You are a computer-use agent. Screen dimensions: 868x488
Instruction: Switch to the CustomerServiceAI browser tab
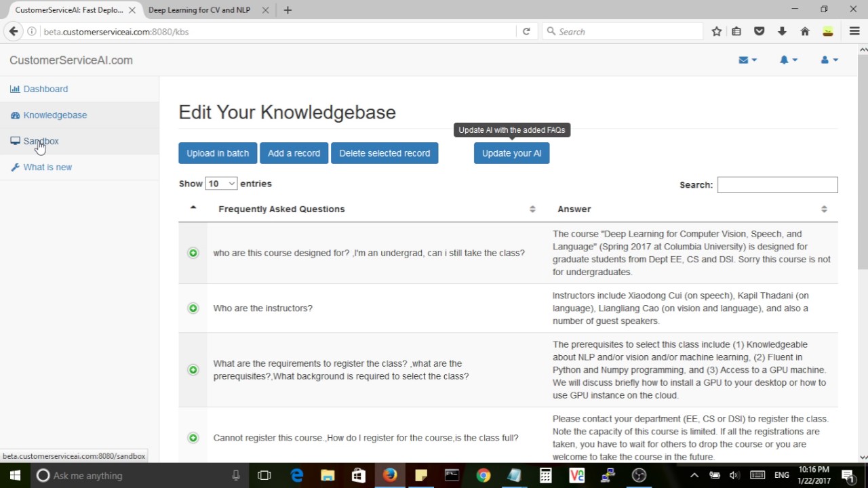tap(69, 10)
